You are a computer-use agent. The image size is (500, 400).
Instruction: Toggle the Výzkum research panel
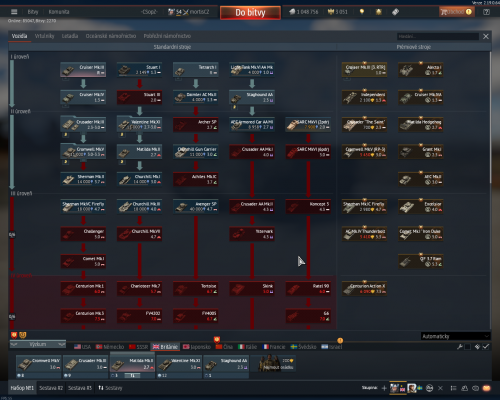coord(38,344)
